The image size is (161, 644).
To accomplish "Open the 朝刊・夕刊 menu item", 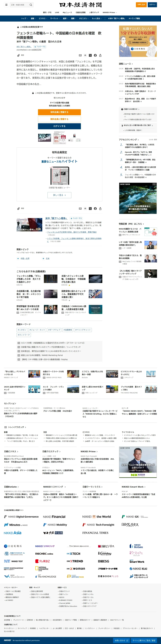I will (47, 12).
